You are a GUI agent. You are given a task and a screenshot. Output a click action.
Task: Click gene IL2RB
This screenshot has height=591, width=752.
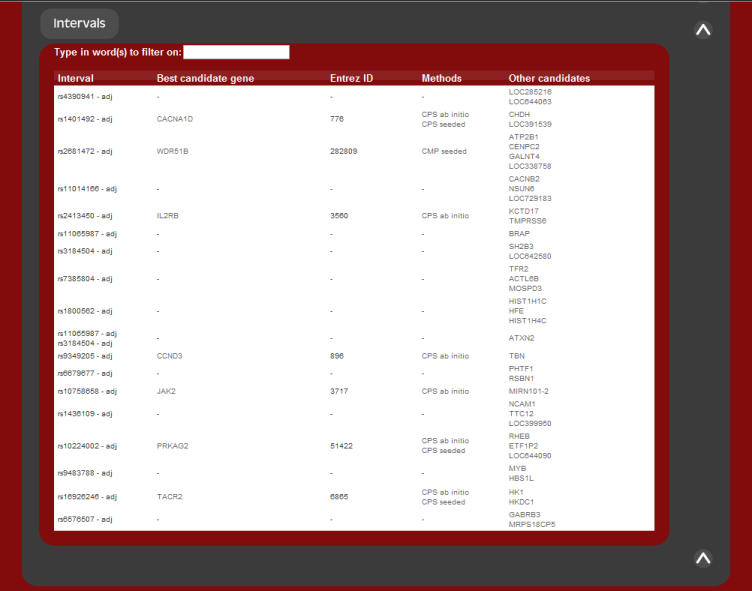pos(167,216)
